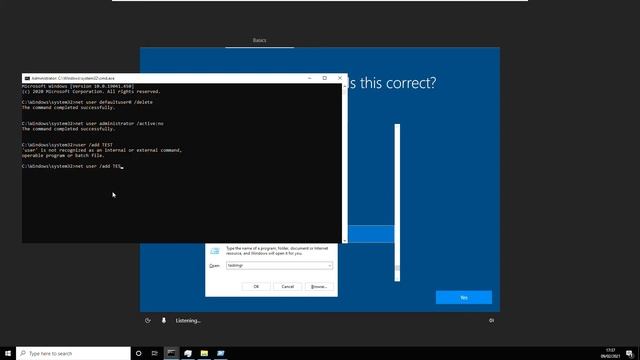This screenshot has width=640, height=360.
Task: Expand the Run dialog Open dropdown arrow
Action: [x=329, y=266]
